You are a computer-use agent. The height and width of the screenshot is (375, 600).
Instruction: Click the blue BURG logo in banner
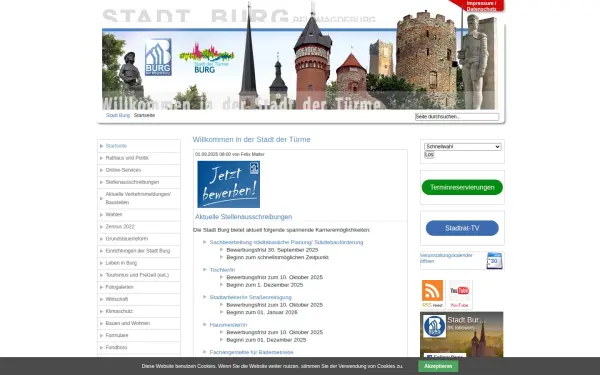pyautogui.click(x=158, y=57)
